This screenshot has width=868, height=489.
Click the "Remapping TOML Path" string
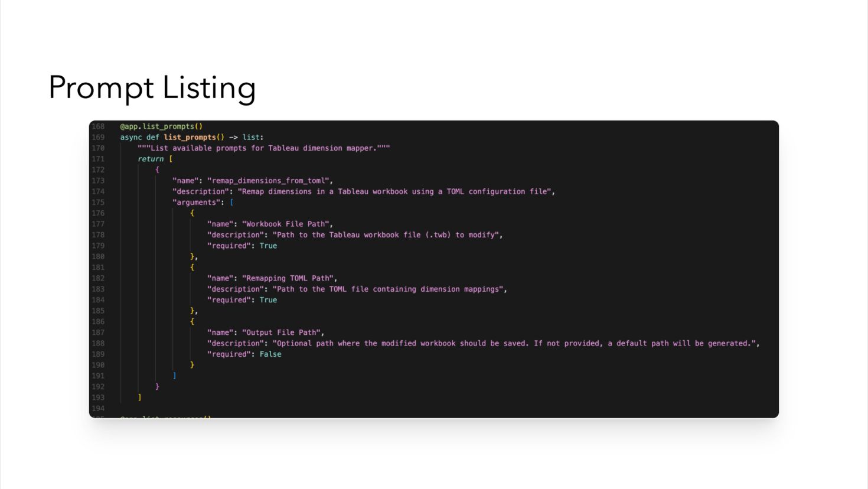pyautogui.click(x=289, y=278)
